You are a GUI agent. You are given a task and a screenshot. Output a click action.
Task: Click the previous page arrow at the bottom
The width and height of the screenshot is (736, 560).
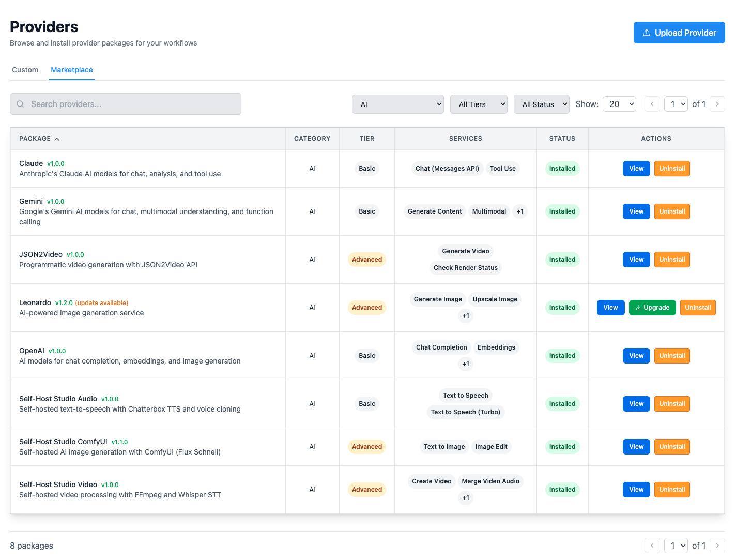click(x=652, y=546)
